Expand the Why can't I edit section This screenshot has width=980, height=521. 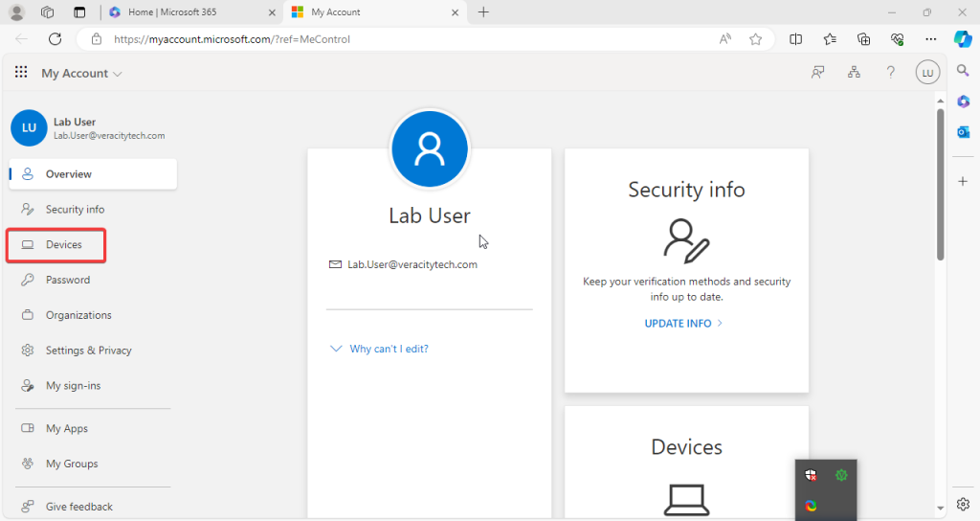(379, 349)
